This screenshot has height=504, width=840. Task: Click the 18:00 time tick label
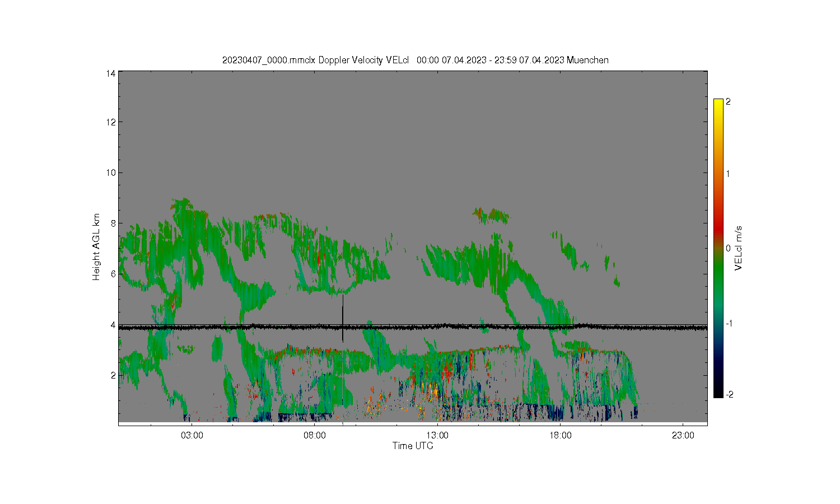(x=560, y=435)
